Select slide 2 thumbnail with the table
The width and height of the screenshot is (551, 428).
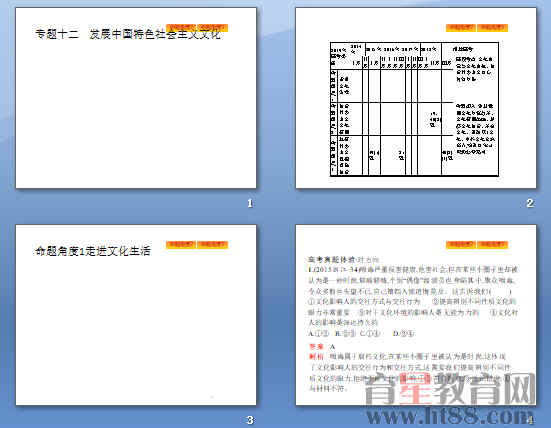tap(416, 98)
